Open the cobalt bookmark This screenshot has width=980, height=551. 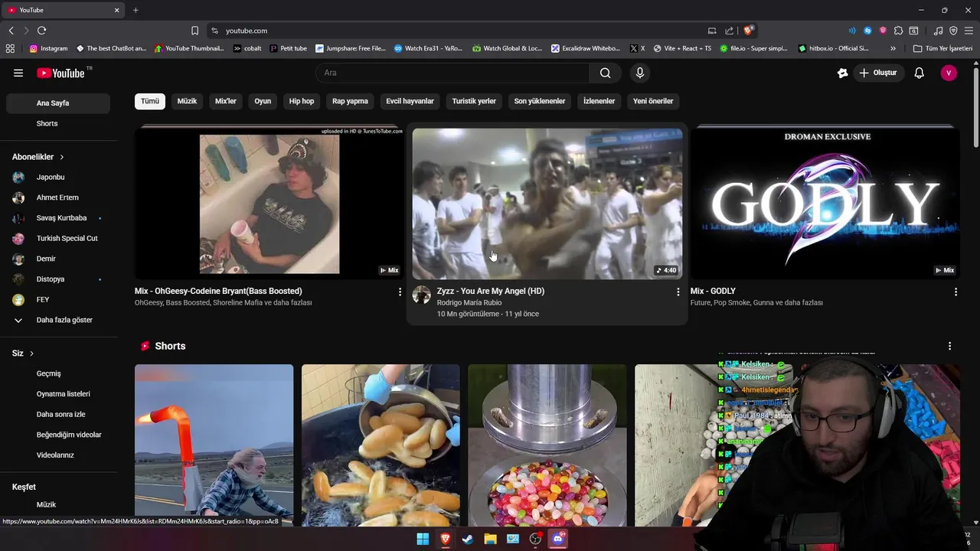click(x=247, y=48)
